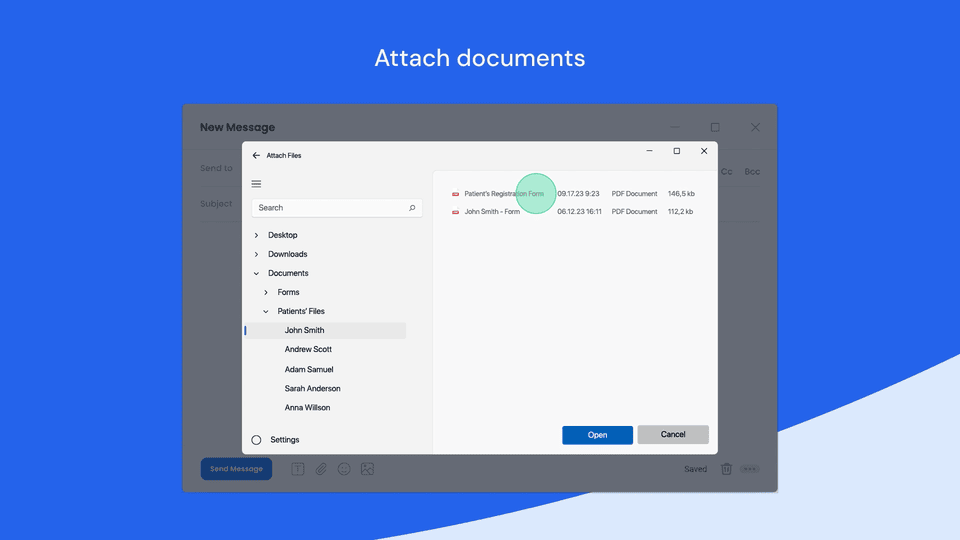Open Settings in the sidebar
This screenshot has width=960, height=540.
[x=284, y=440]
